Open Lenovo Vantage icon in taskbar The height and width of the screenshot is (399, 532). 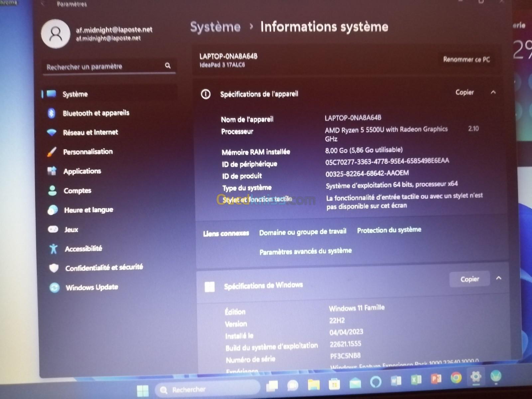(x=496, y=376)
